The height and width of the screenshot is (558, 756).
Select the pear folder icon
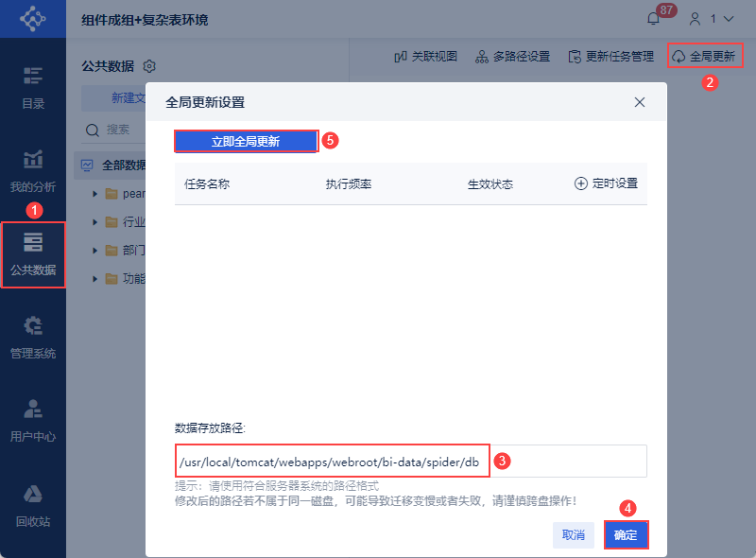pos(112,194)
